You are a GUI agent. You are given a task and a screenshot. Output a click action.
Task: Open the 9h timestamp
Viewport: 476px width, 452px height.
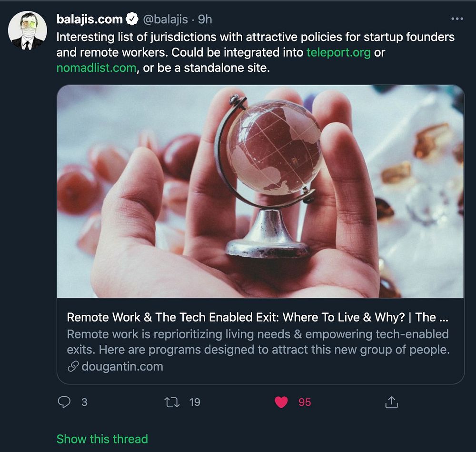(205, 19)
